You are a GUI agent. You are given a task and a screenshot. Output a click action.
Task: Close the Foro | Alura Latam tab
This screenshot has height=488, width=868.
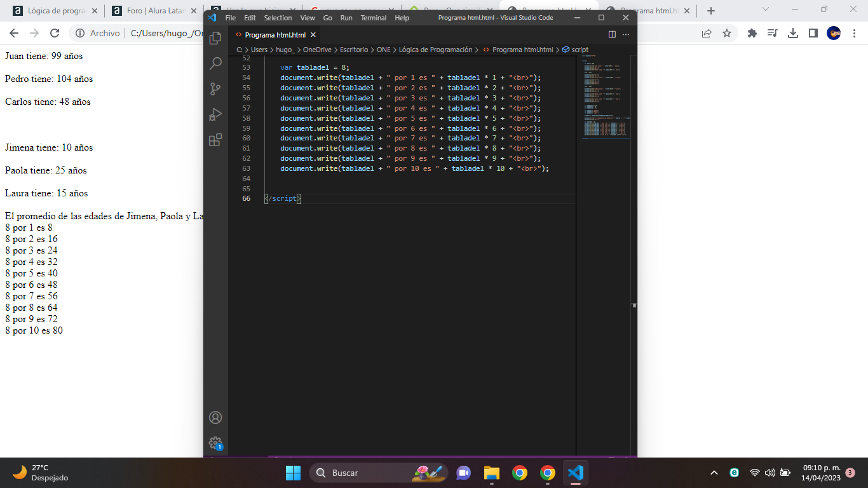(x=193, y=11)
